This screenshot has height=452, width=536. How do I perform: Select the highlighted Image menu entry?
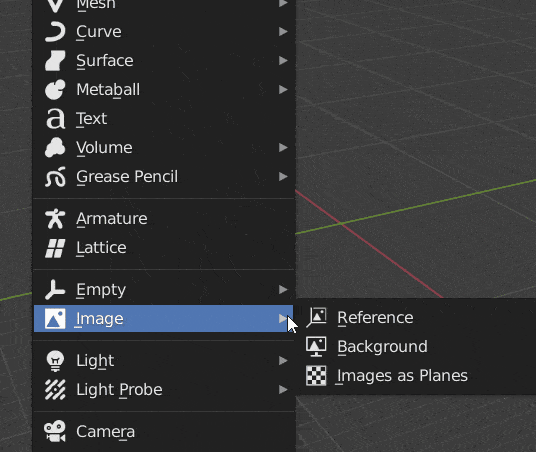pos(164,319)
